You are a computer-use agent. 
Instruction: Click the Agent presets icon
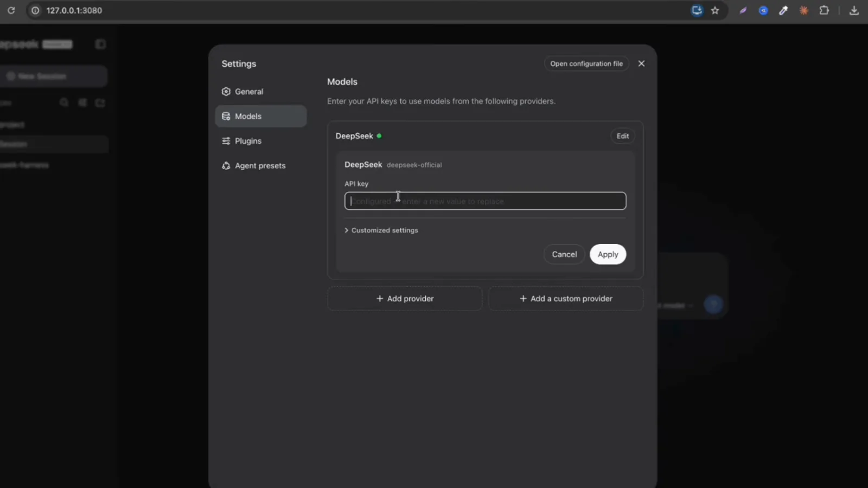(226, 165)
